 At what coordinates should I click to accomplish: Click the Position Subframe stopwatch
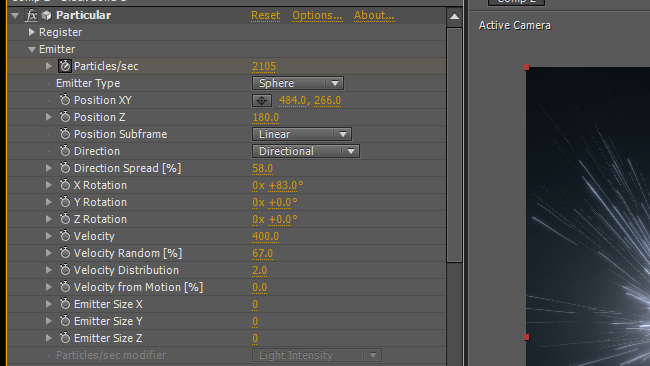pyautogui.click(x=65, y=134)
